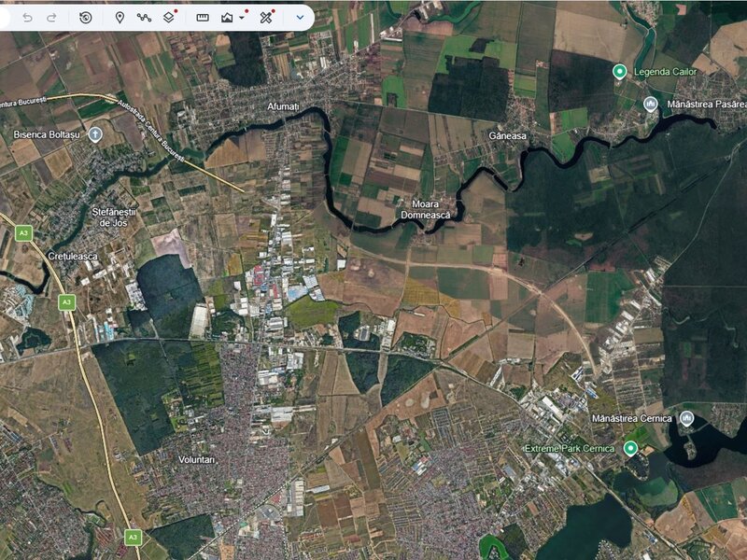The image size is (747, 560).
Task: Click the Voluntari city label
Action: [197, 459]
